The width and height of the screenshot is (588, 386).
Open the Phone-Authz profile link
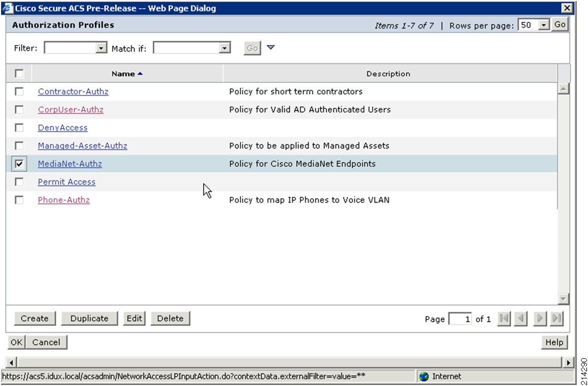[x=64, y=200]
